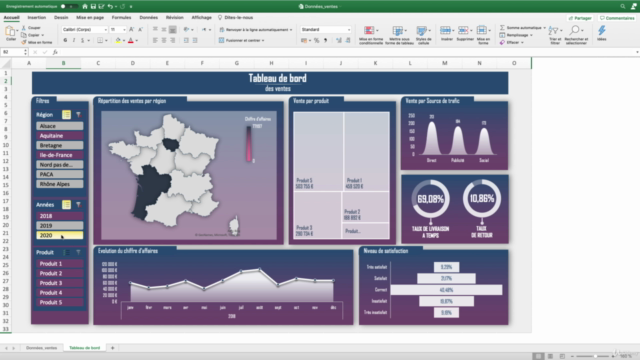Open the Formules ribbon tab

[121, 18]
